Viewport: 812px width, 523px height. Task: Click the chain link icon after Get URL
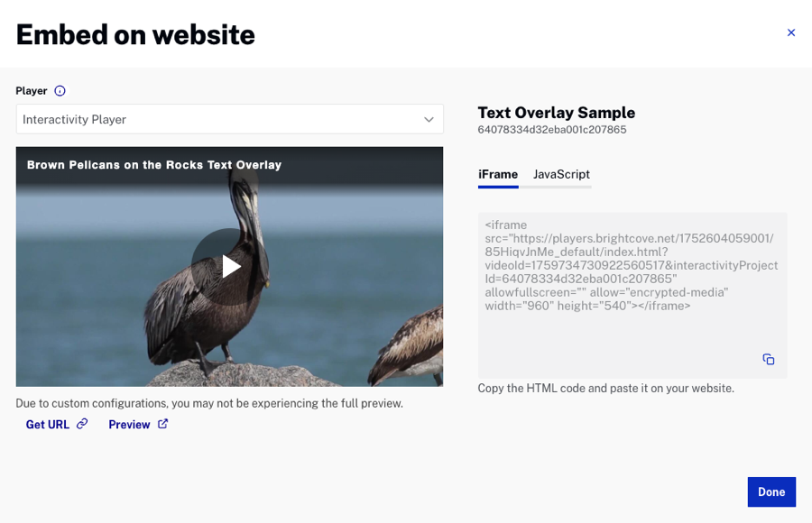(82, 424)
